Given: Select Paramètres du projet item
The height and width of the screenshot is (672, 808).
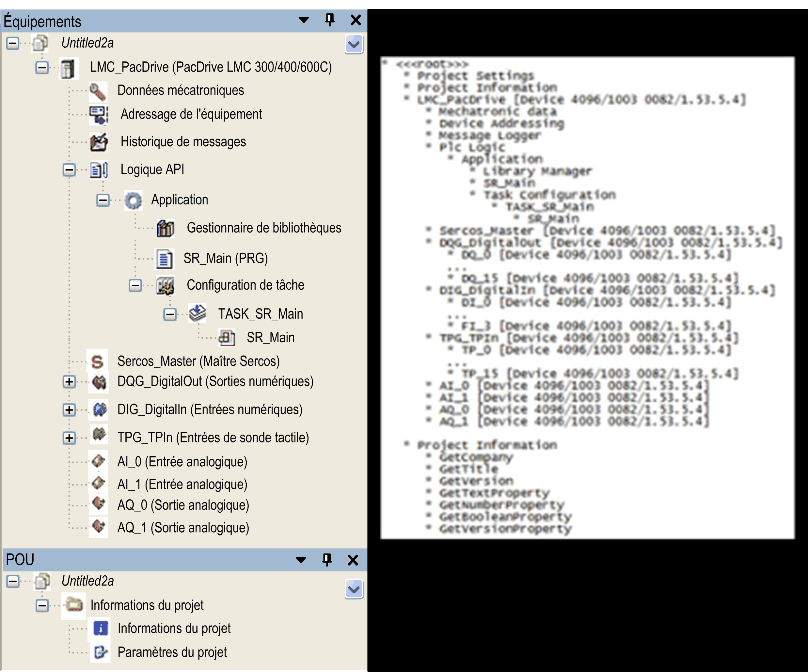Looking at the screenshot, I should point(172,652).
